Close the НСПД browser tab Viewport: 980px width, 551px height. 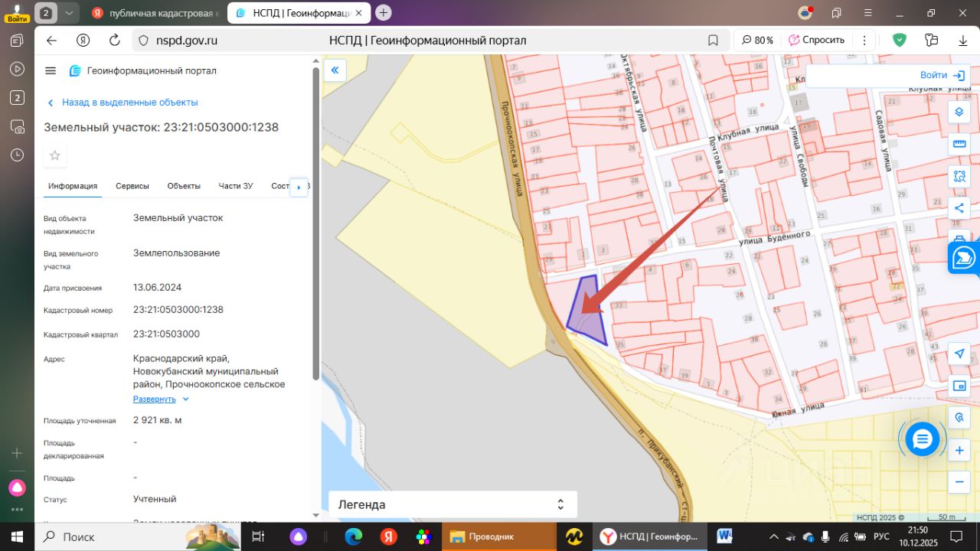(358, 13)
